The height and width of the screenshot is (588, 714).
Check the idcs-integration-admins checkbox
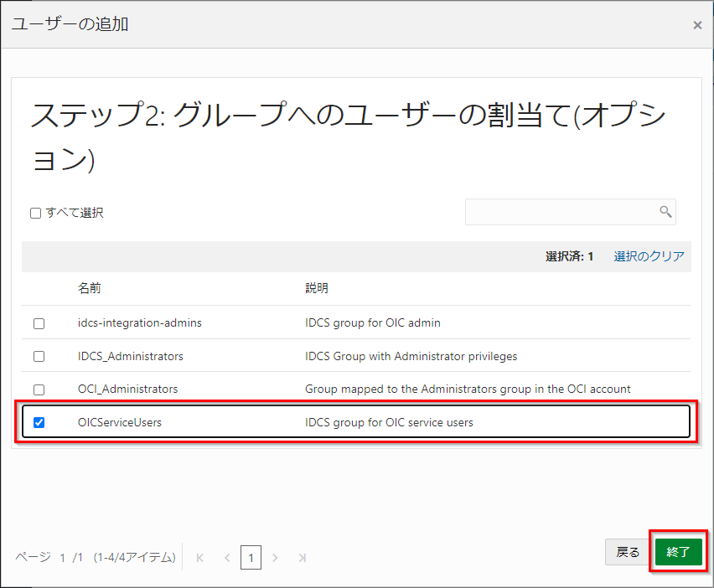pyautogui.click(x=39, y=323)
